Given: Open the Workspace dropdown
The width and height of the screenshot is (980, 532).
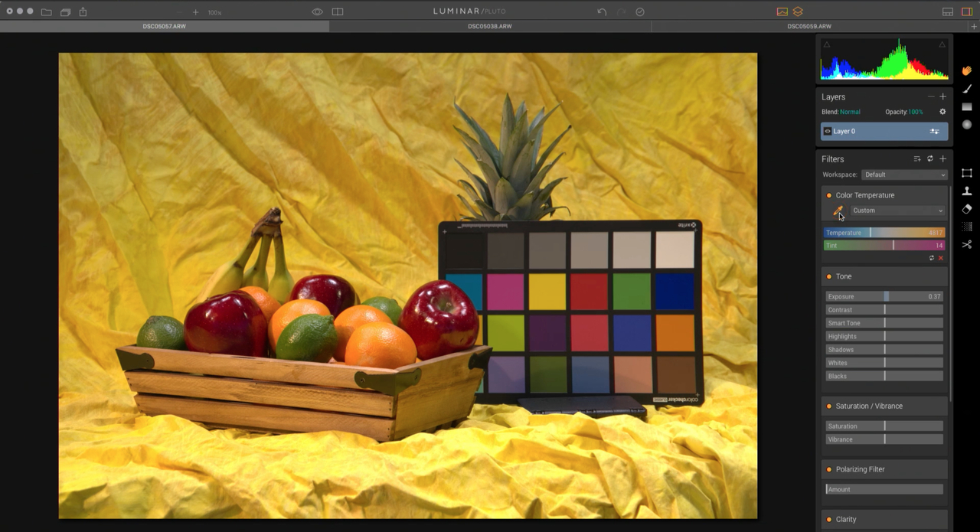Looking at the screenshot, I should 904,175.
